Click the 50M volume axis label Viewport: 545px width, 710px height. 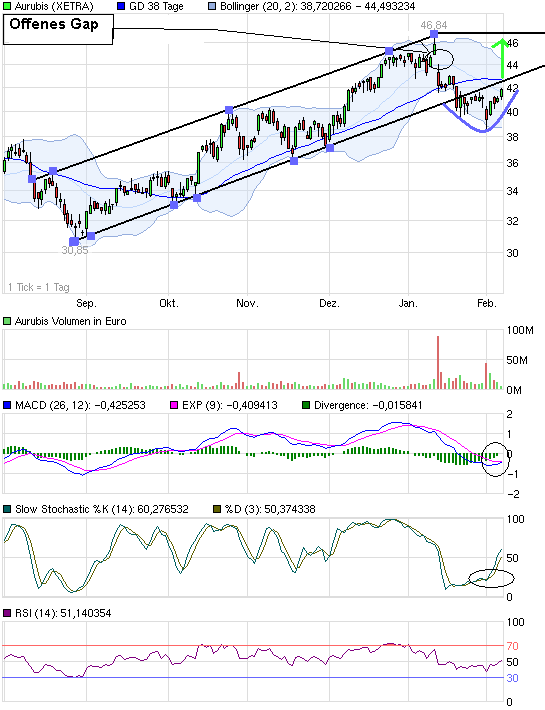coord(517,360)
